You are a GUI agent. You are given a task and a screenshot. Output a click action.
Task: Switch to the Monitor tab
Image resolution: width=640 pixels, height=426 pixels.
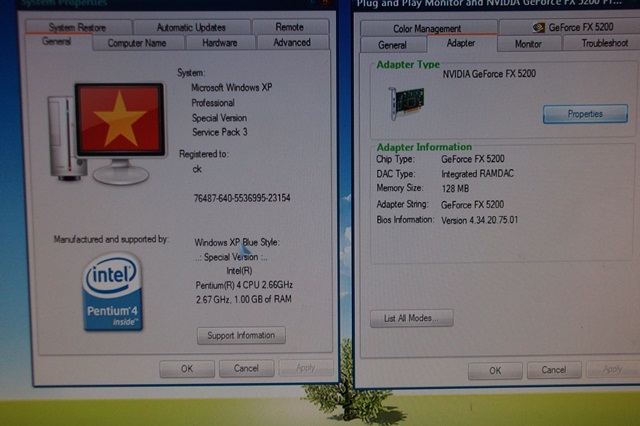(x=528, y=44)
